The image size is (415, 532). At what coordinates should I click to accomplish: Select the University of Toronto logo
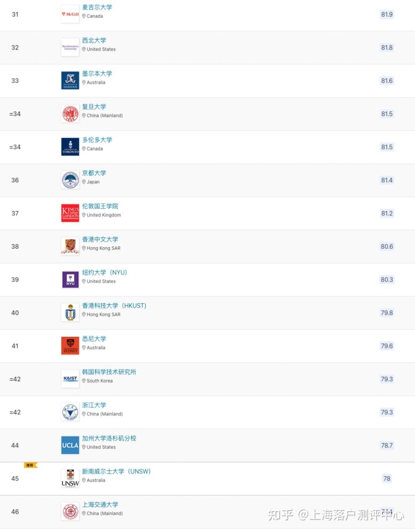pyautogui.click(x=70, y=147)
